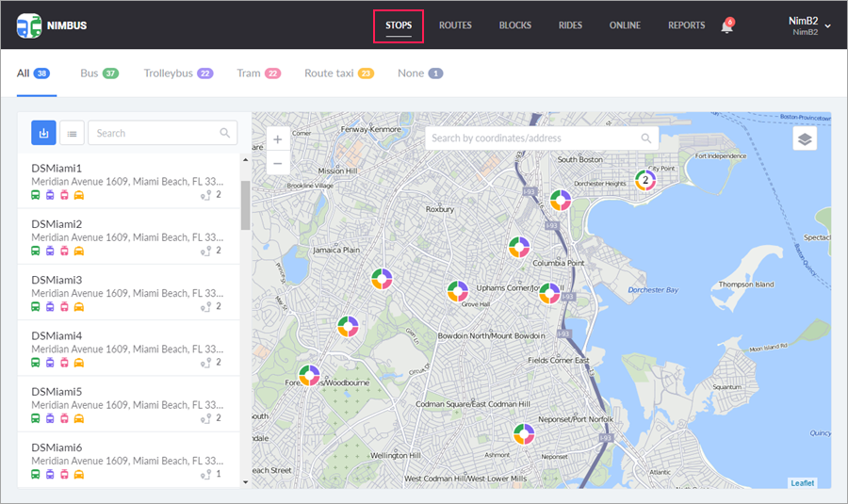Click the NIMBUS logo icon
This screenshot has height=504, width=848.
29,25
